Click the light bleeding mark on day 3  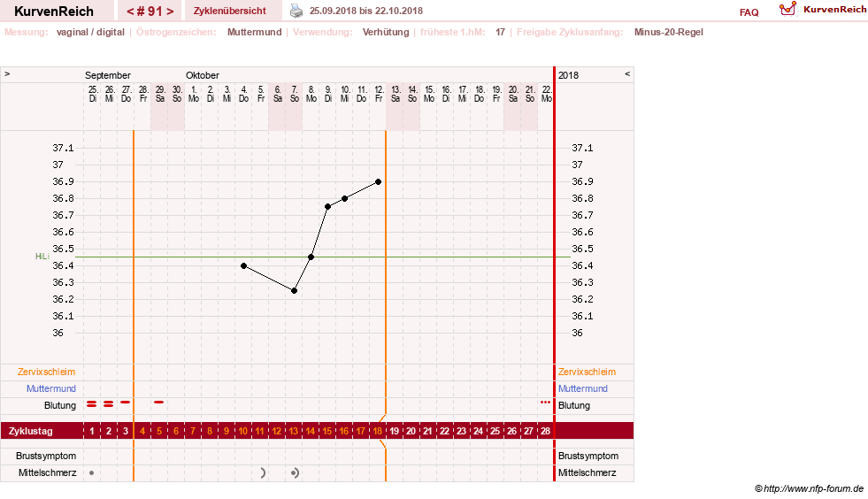(x=125, y=402)
